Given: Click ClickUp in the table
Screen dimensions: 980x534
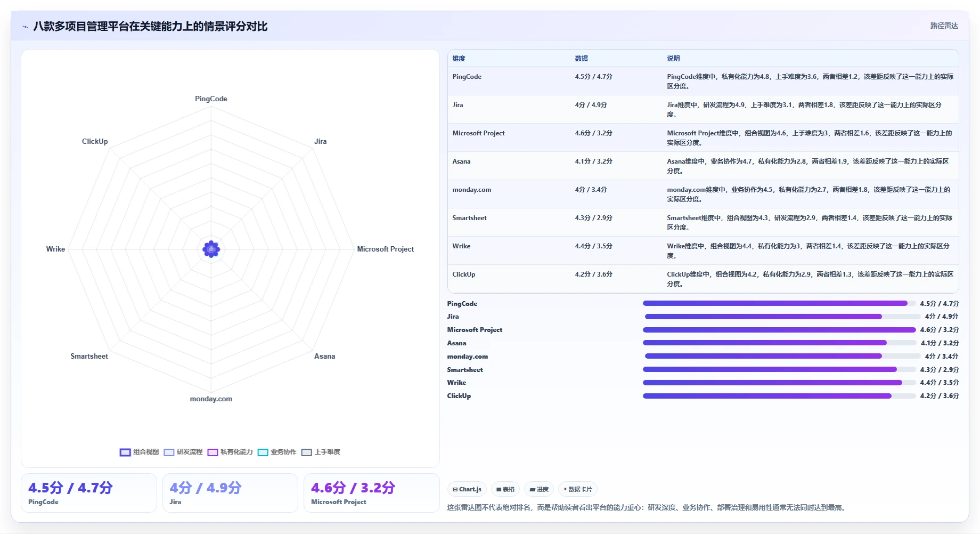Looking at the screenshot, I should click(463, 274).
